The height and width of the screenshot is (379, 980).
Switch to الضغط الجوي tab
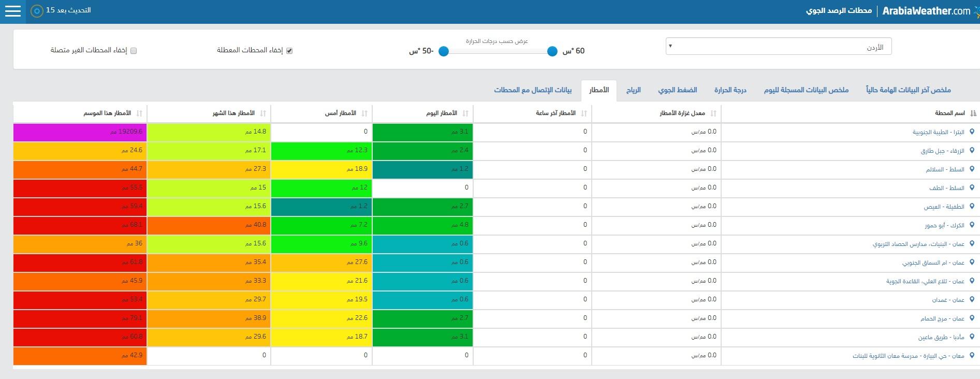click(x=678, y=90)
